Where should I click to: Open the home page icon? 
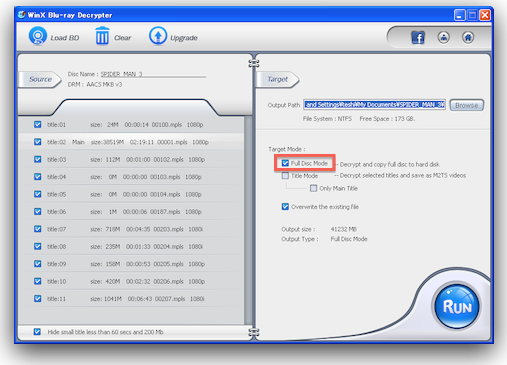468,37
